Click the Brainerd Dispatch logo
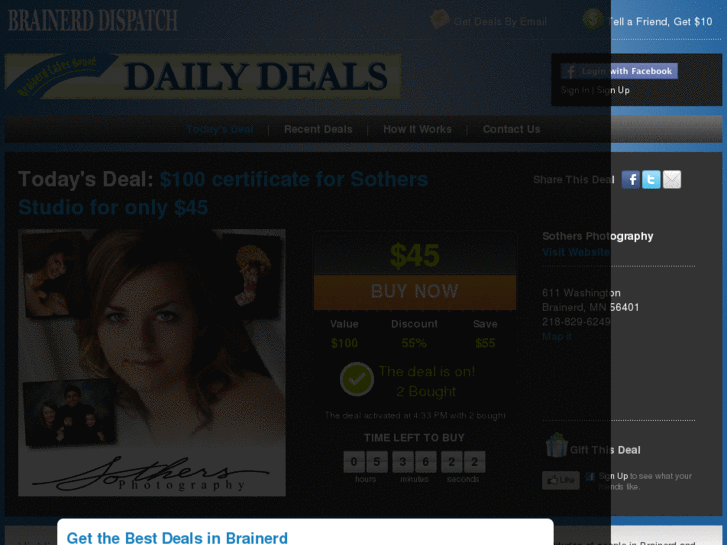The width and height of the screenshot is (727, 545). 93,20
